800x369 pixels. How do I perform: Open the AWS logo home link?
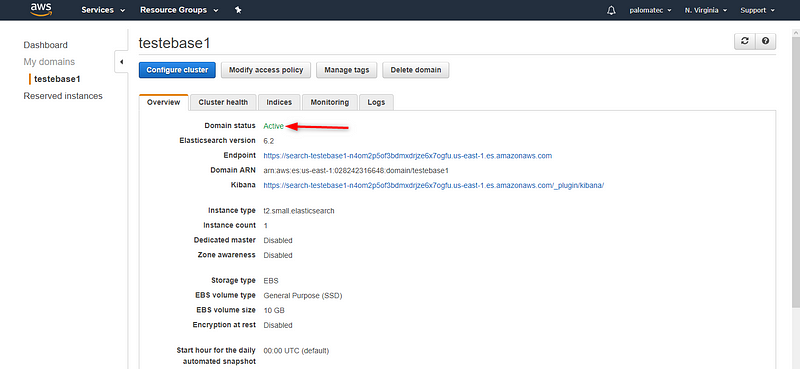41,10
